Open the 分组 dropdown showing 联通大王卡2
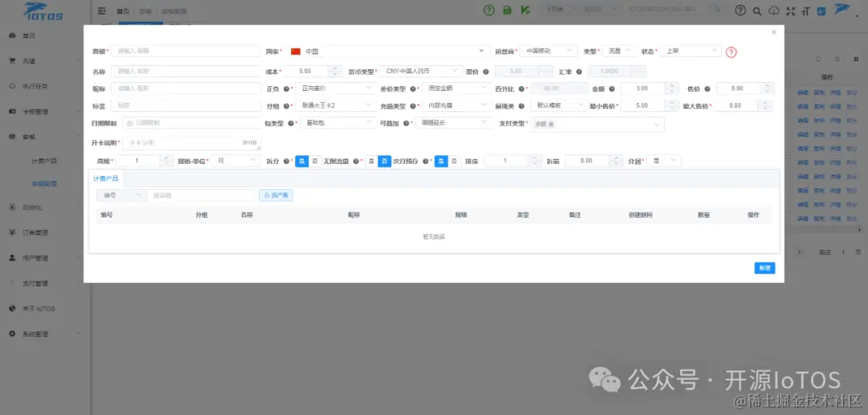Screen dimensions: 868x415 click(335, 105)
